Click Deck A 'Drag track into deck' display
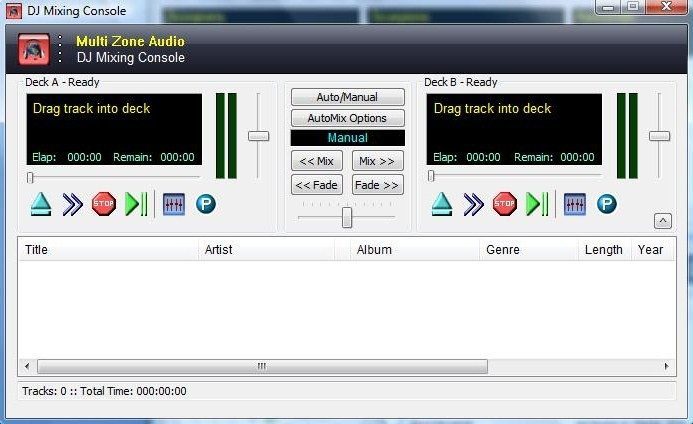The image size is (693, 424). (114, 129)
